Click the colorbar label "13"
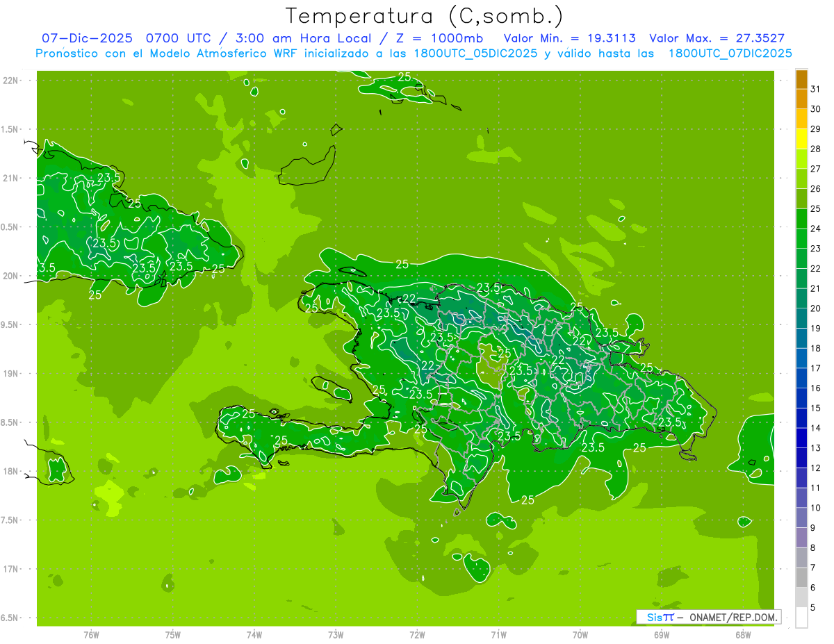 tap(815, 448)
